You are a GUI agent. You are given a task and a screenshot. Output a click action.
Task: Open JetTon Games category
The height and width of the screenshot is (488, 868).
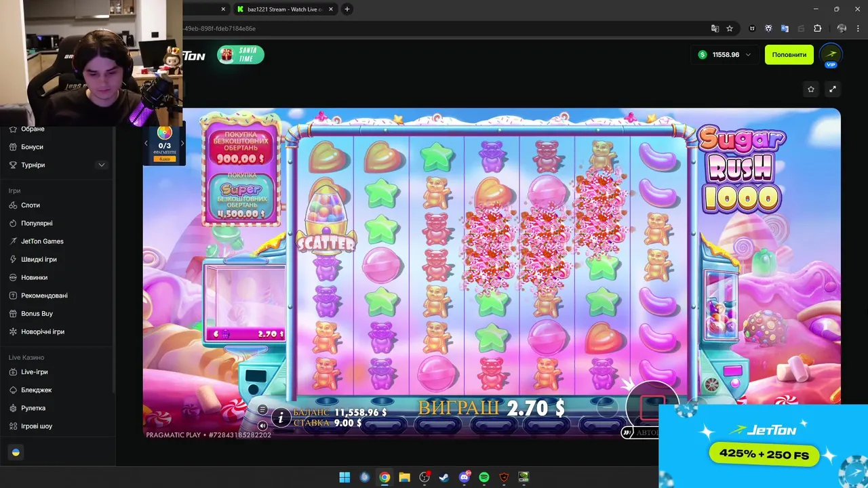tap(42, 241)
